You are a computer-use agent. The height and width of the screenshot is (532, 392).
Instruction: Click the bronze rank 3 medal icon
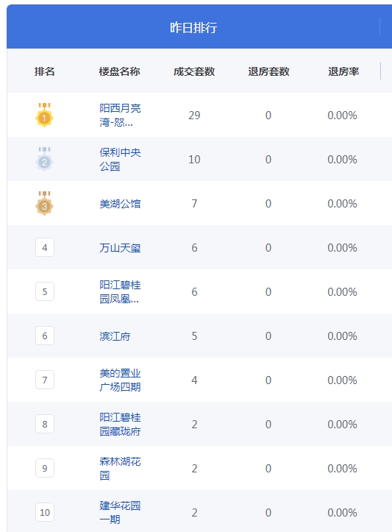click(x=44, y=203)
